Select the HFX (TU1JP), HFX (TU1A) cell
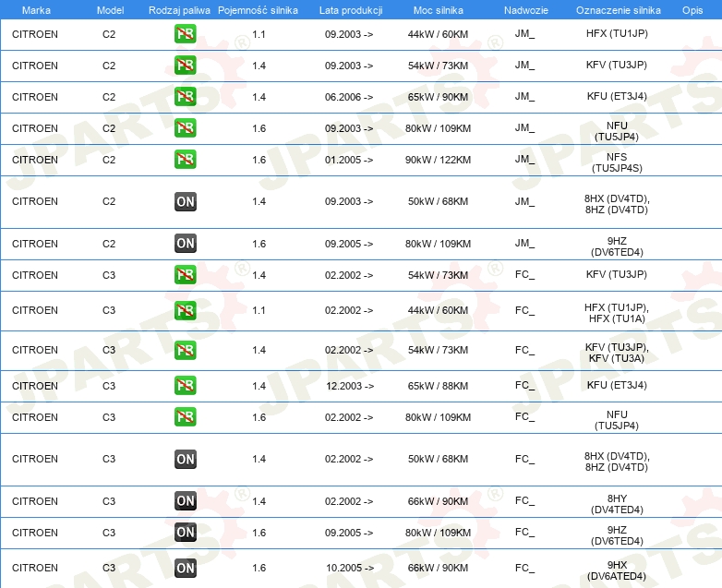722x588 pixels. pos(617,313)
